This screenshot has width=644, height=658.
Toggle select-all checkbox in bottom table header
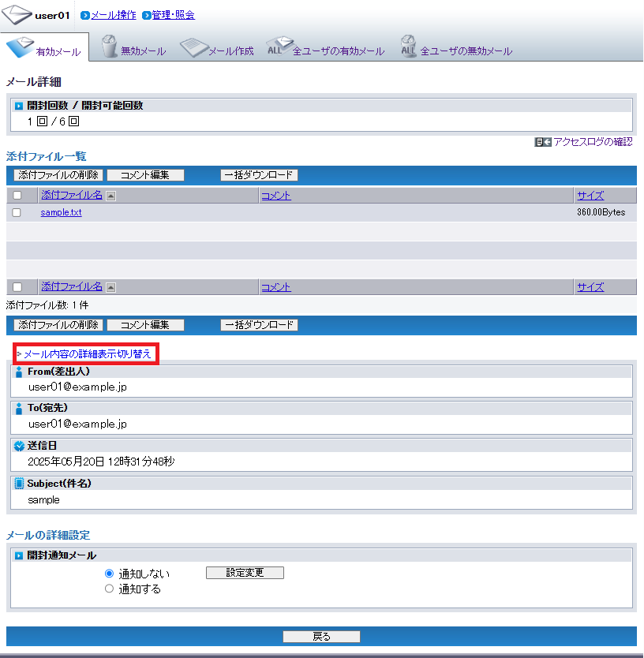[x=17, y=288]
